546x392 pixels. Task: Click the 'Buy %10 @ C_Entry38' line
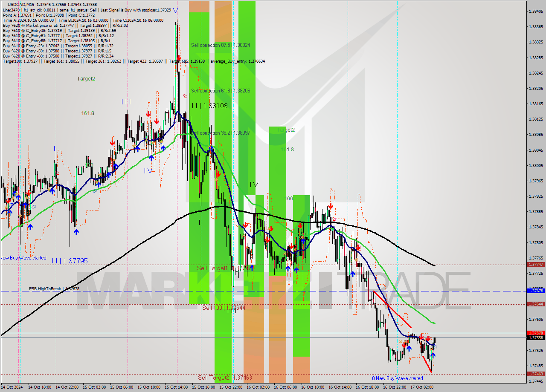pos(59,30)
